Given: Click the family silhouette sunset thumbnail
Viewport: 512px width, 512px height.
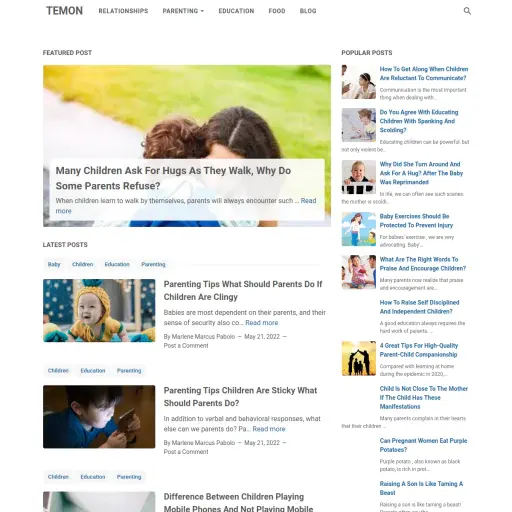Looking at the screenshot, I should pyautogui.click(x=359, y=358).
